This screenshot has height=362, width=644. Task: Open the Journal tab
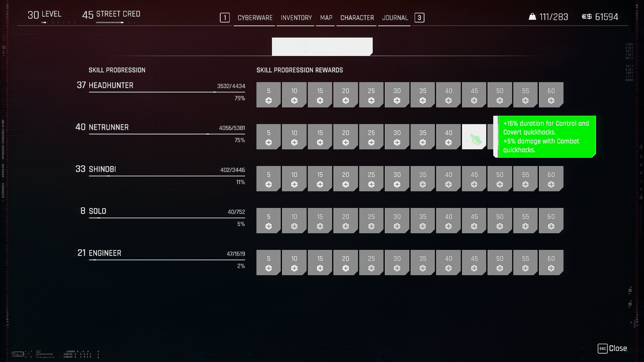pos(395,18)
